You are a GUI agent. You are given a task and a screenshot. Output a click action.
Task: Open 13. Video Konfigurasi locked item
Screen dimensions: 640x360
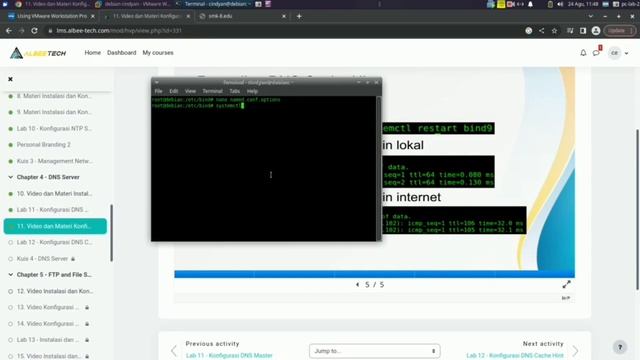[x=48, y=307]
